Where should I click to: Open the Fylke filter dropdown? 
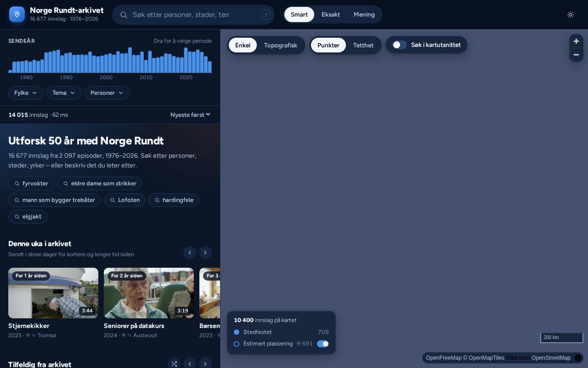[26, 93]
